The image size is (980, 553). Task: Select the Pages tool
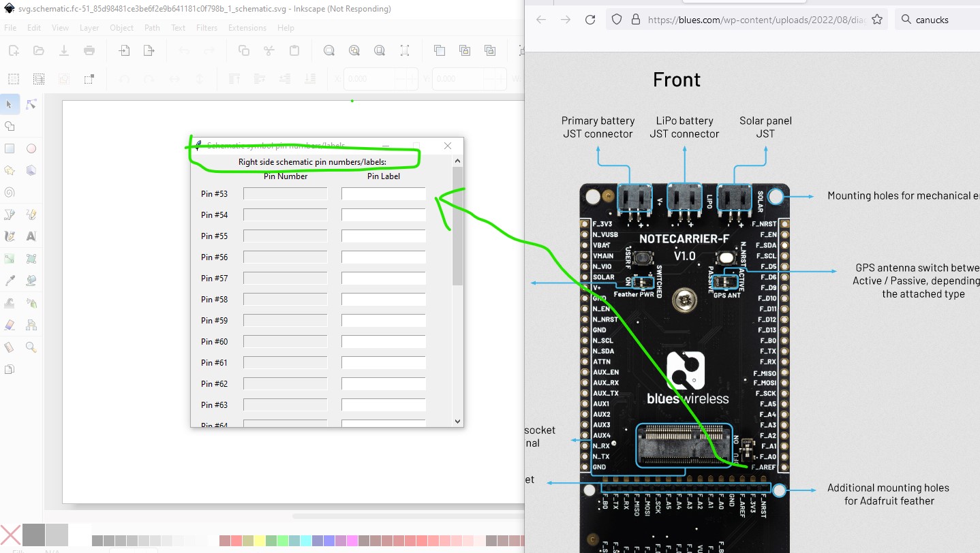click(10, 369)
